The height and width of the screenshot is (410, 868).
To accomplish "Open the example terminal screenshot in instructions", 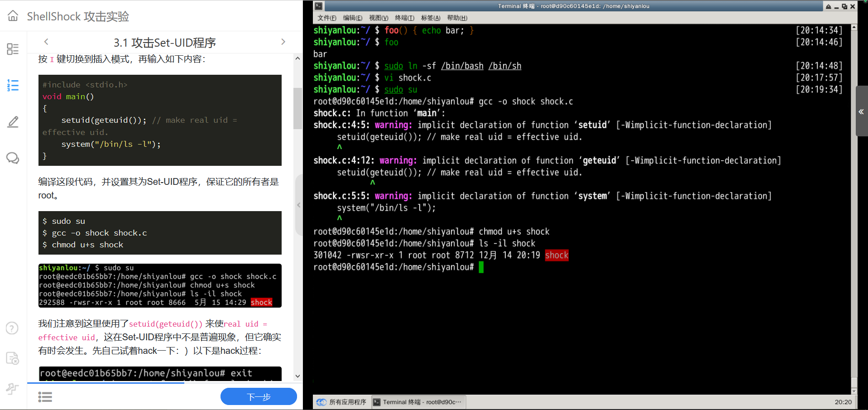I will coord(160,285).
